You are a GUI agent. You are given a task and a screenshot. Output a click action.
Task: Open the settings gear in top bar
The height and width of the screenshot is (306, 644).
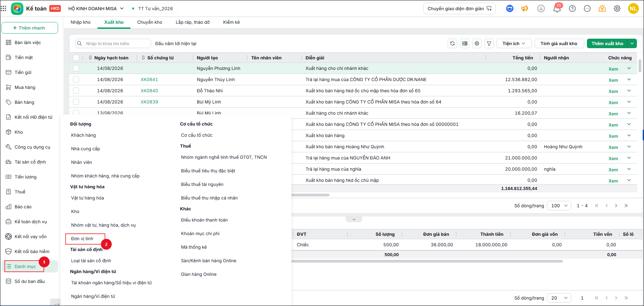[x=617, y=8]
